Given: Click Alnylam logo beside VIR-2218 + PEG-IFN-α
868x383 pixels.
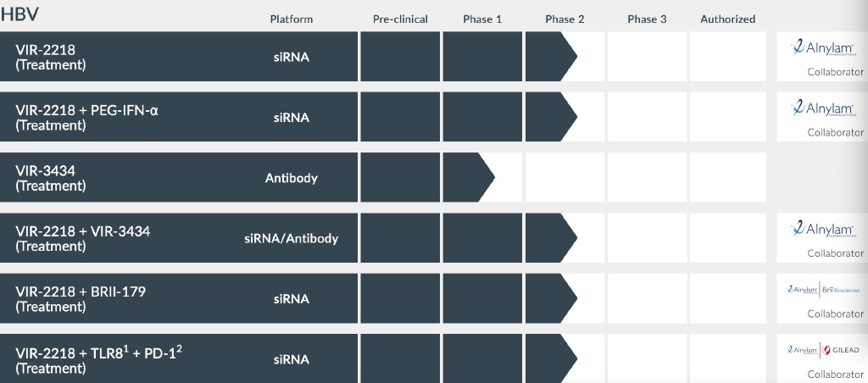Looking at the screenshot, I should point(820,108).
